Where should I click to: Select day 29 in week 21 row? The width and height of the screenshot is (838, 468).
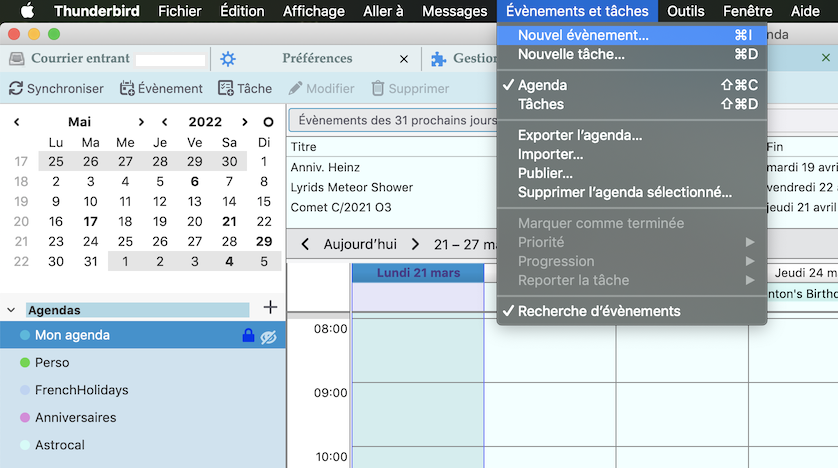tap(264, 241)
